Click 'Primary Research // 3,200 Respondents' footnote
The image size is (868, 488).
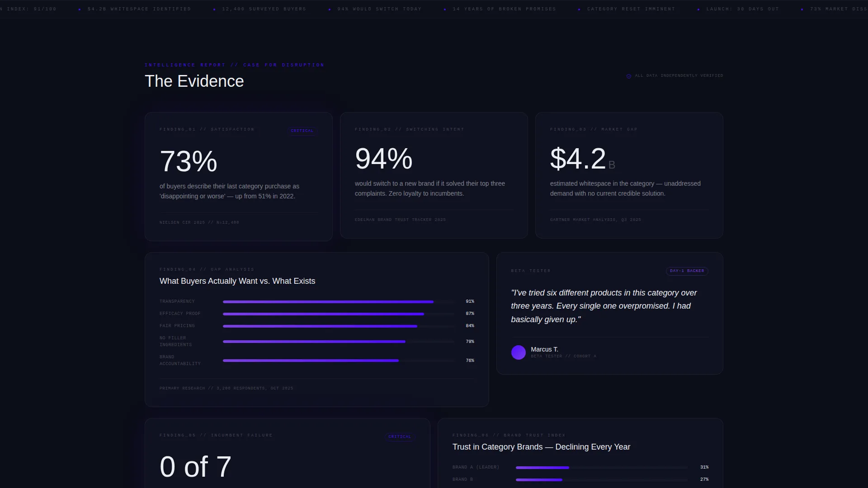(226, 388)
